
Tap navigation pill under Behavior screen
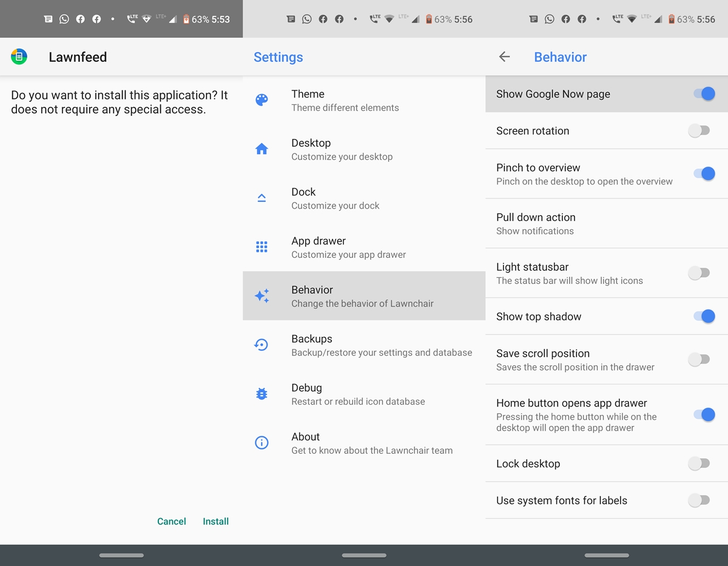(x=607, y=555)
